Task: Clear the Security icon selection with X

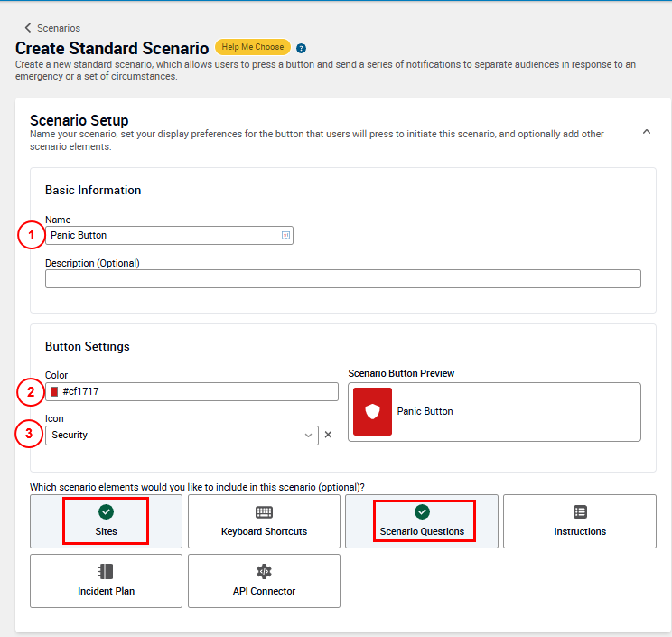Action: coord(328,435)
